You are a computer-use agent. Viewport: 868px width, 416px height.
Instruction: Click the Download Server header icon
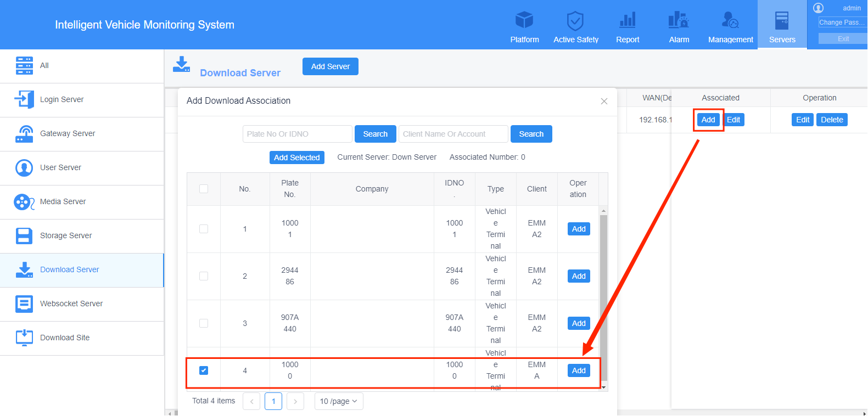(x=181, y=64)
